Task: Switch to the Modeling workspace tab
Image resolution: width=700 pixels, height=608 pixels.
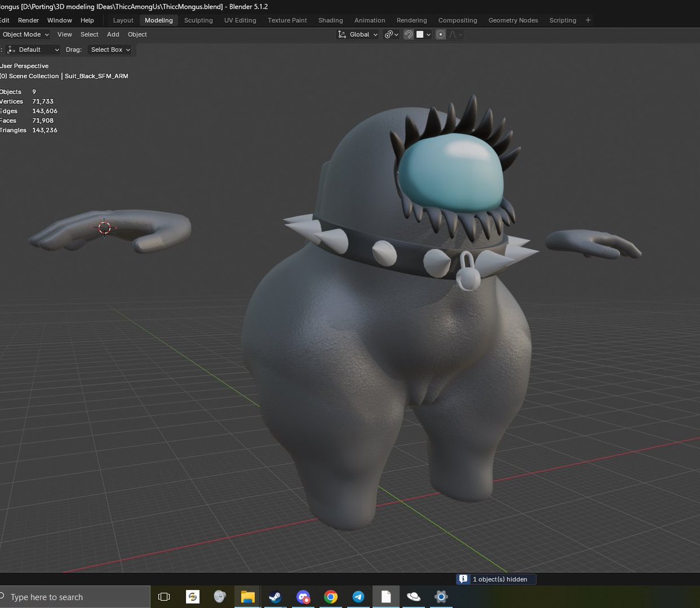Action: coord(159,20)
